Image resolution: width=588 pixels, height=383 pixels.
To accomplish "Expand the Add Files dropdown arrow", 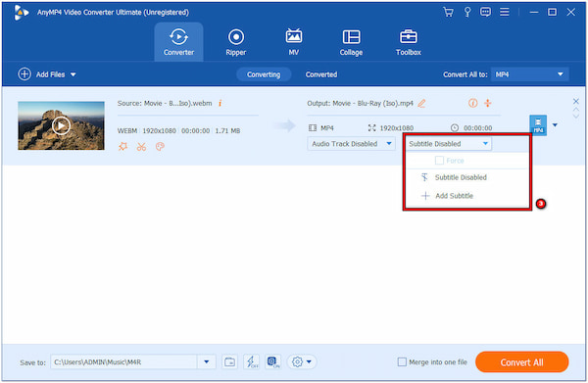I will click(73, 74).
